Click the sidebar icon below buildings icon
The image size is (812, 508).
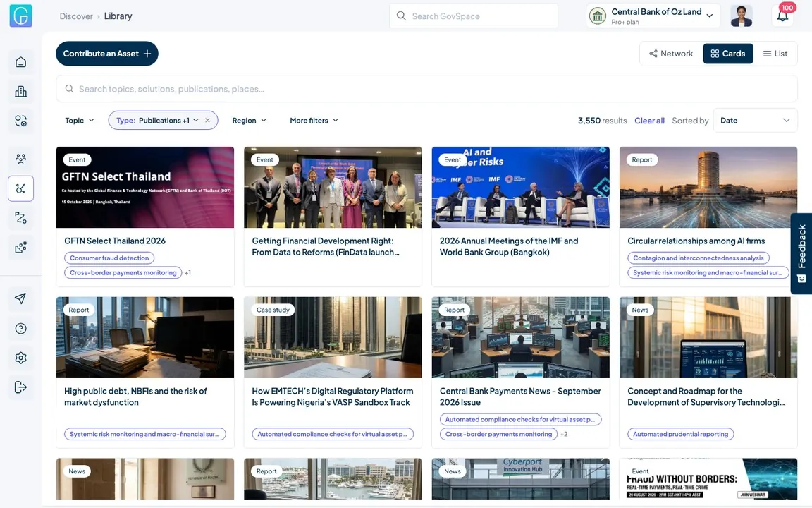tap(20, 121)
